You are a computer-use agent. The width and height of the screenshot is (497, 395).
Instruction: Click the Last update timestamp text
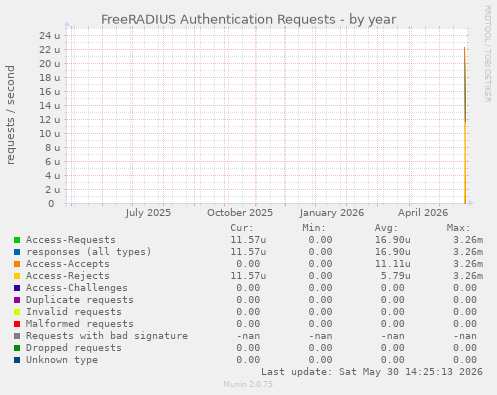[x=372, y=372]
